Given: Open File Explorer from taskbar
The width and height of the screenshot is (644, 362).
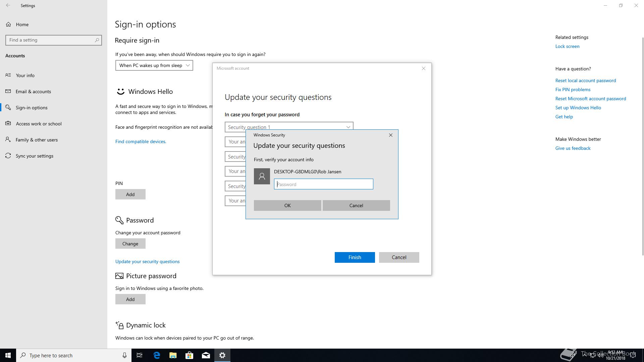Looking at the screenshot, I should (173, 355).
